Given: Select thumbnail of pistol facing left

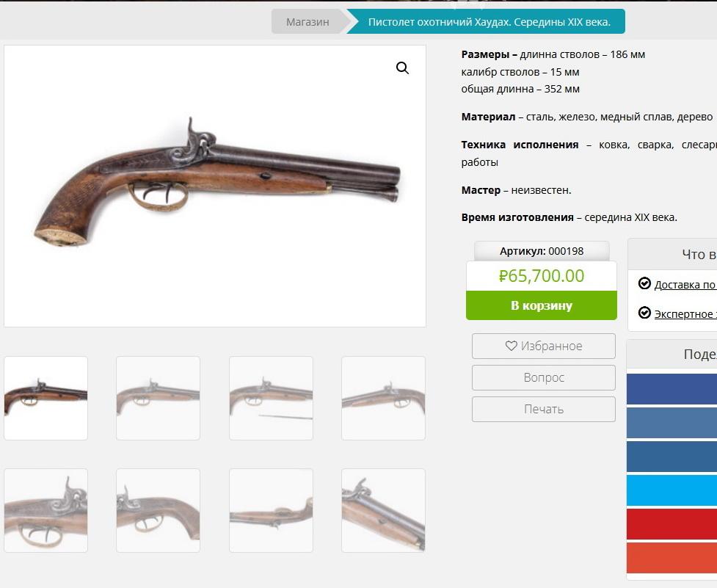Looking at the screenshot, I should [383, 399].
